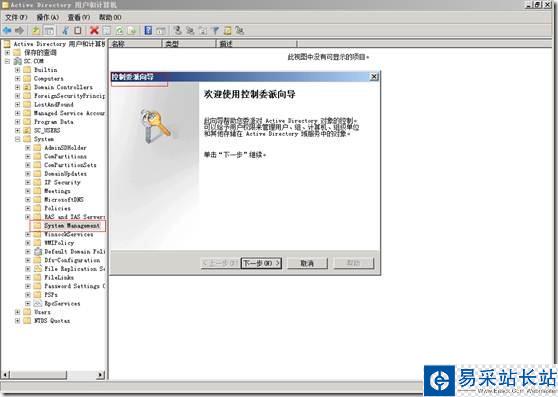This screenshot has width=558, height=397.
Task: Select System Management in the tree
Action: click(x=72, y=226)
